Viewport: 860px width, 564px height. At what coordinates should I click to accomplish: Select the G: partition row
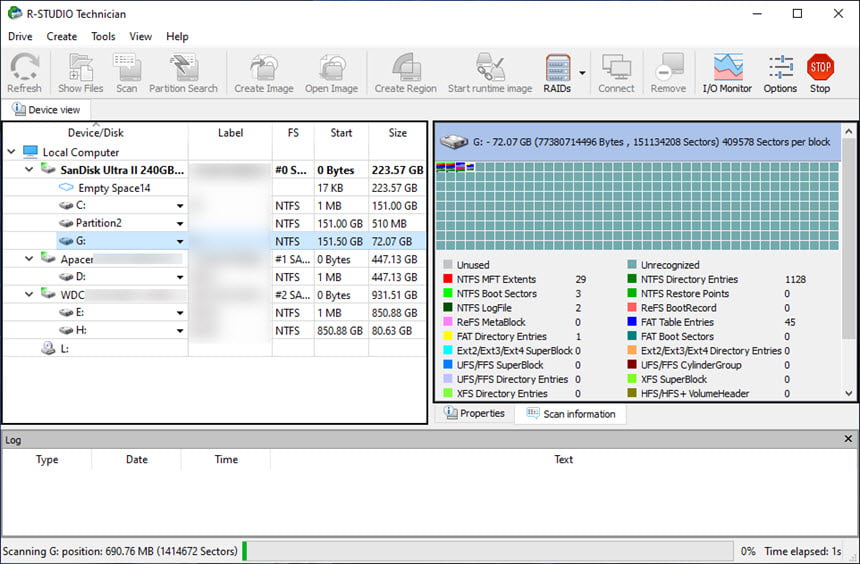tap(214, 241)
